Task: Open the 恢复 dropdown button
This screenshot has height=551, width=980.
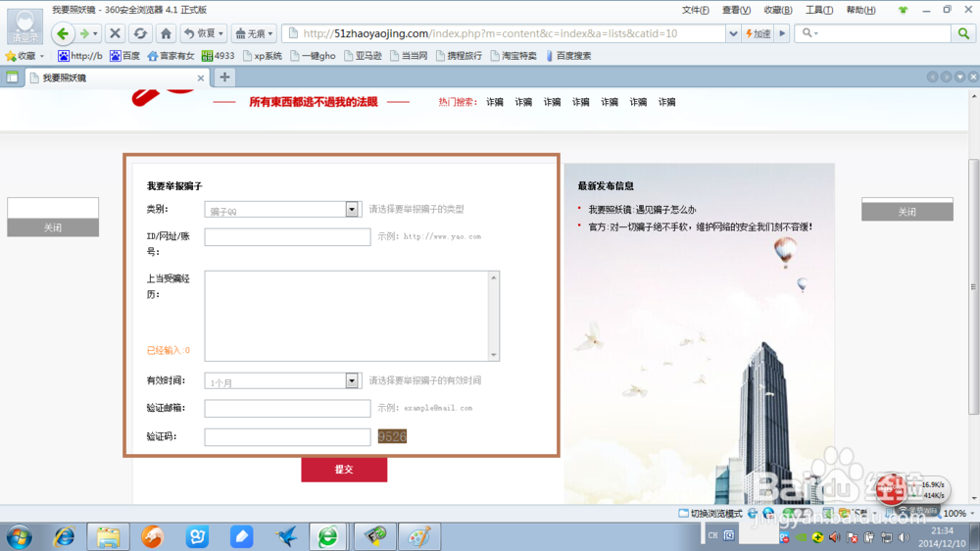Action: click(x=203, y=33)
